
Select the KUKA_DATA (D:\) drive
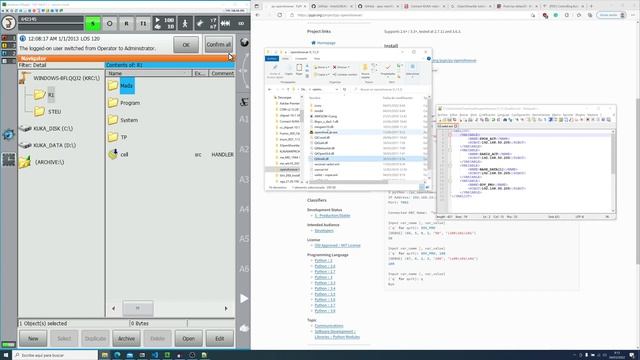(x=47, y=145)
